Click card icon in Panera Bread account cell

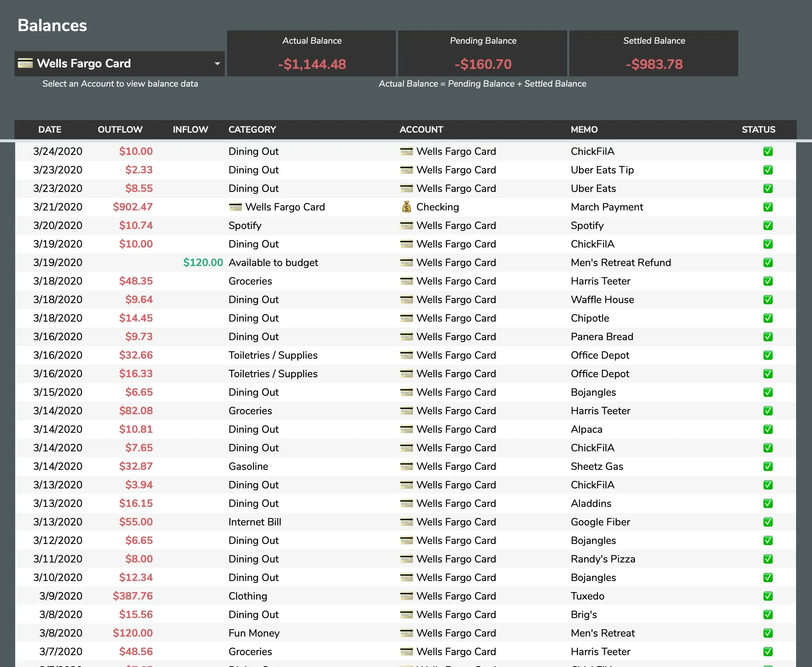tap(406, 336)
